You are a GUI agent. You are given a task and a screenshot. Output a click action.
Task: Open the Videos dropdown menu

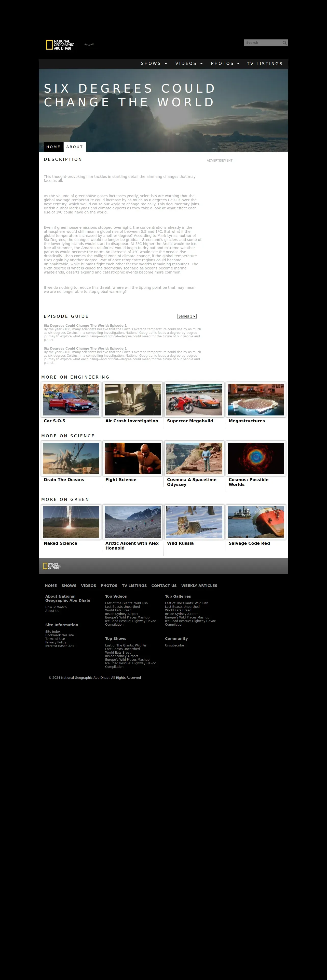pos(189,64)
